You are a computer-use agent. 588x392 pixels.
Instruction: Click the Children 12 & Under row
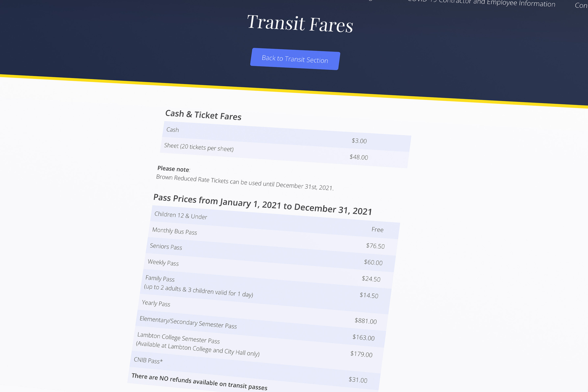click(x=181, y=215)
